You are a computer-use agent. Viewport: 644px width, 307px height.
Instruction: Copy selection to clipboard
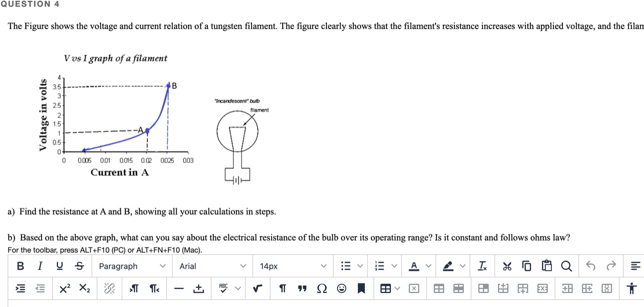[526, 266]
